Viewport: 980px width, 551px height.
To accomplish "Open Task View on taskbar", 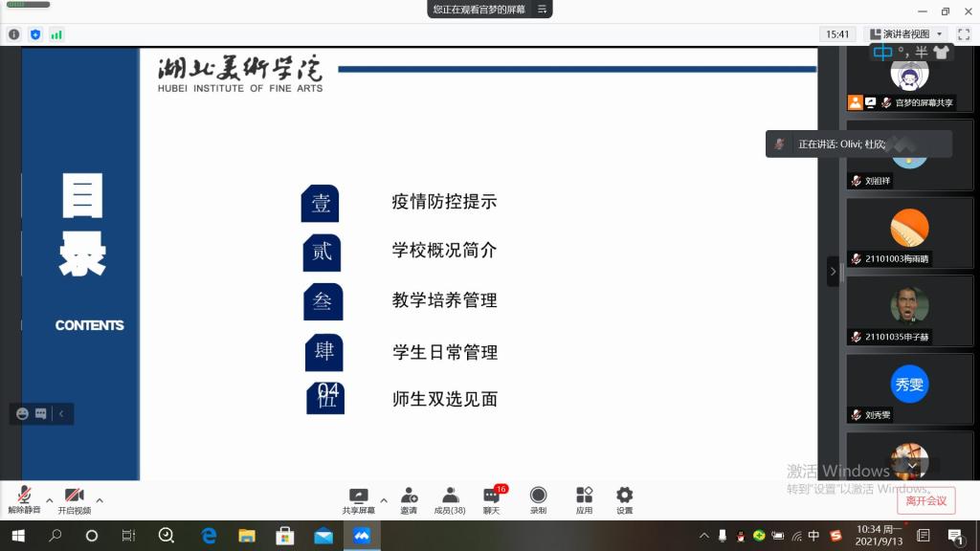I will (x=128, y=536).
